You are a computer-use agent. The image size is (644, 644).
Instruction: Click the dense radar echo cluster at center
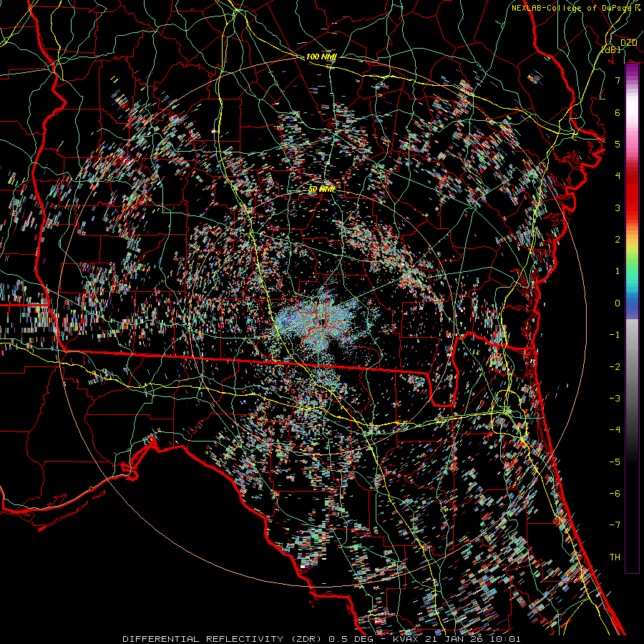click(323, 321)
